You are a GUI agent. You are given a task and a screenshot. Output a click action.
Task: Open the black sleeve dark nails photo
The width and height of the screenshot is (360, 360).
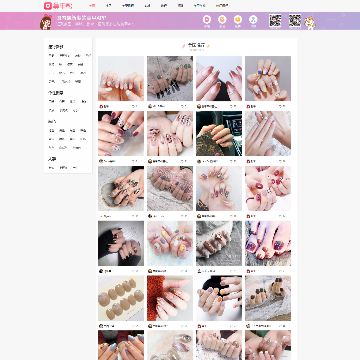(x=121, y=243)
